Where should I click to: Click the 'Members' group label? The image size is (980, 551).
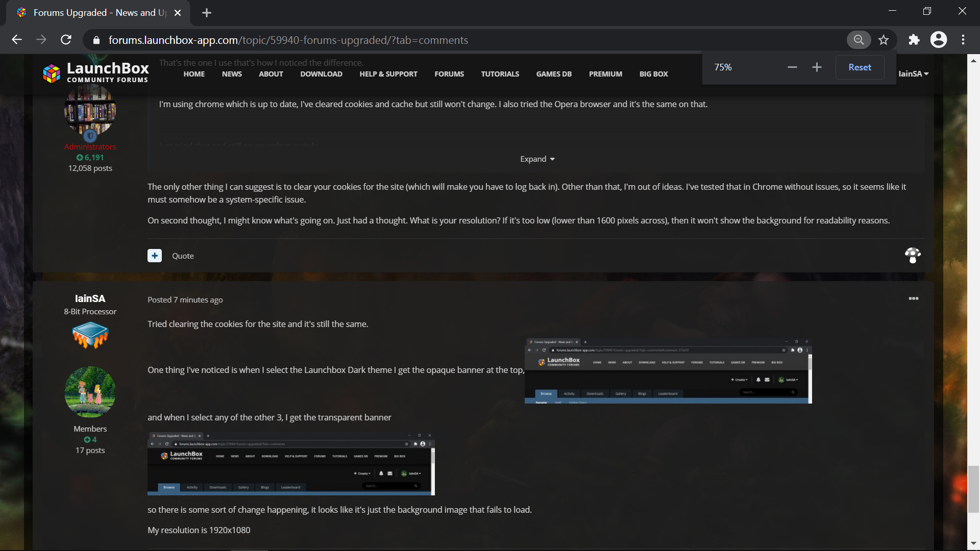pos(90,429)
